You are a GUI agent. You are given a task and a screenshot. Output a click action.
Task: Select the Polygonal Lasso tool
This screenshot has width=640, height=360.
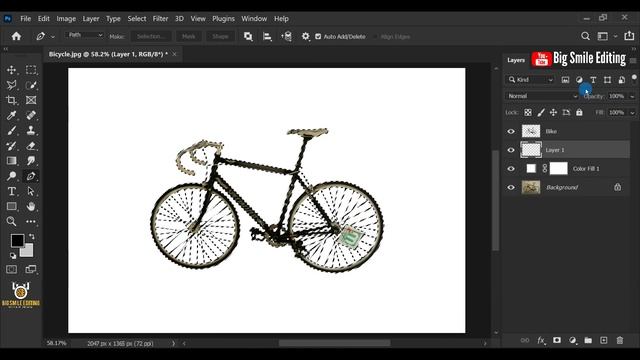coord(11,85)
